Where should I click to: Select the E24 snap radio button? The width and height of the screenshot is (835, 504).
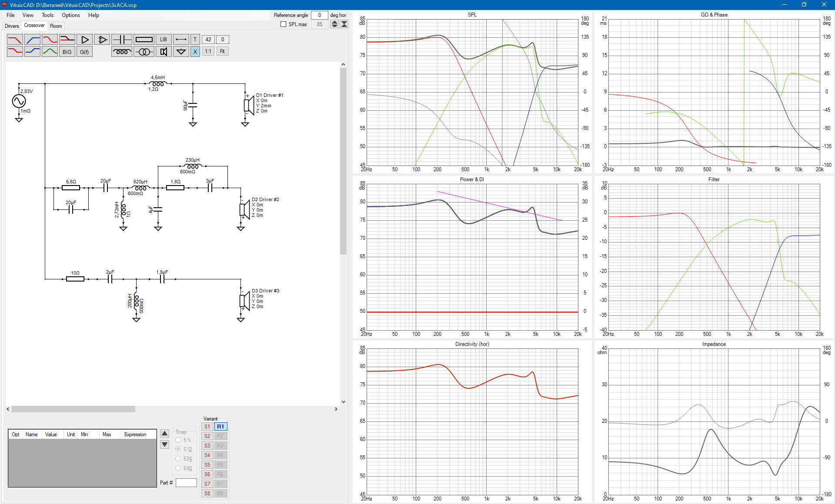tap(178, 459)
